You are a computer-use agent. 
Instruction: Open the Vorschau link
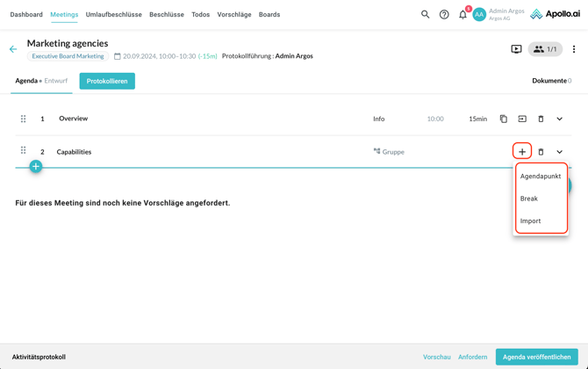click(437, 357)
